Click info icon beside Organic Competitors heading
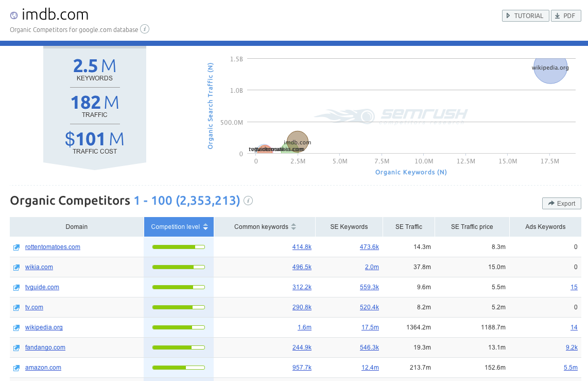 pos(248,201)
